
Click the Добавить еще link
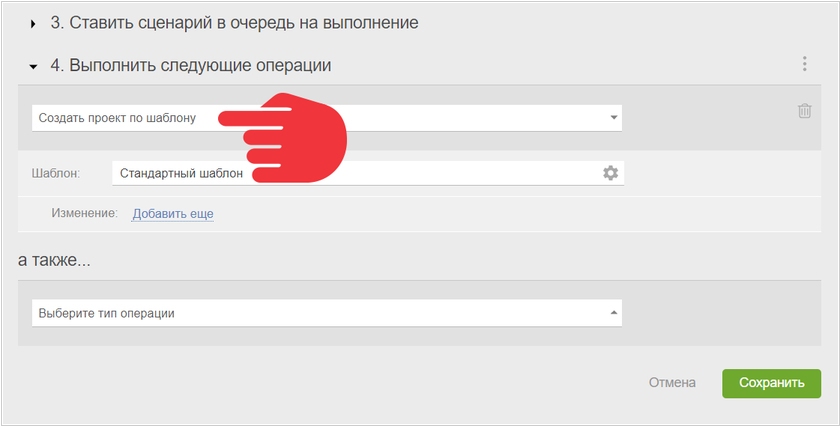tap(173, 214)
